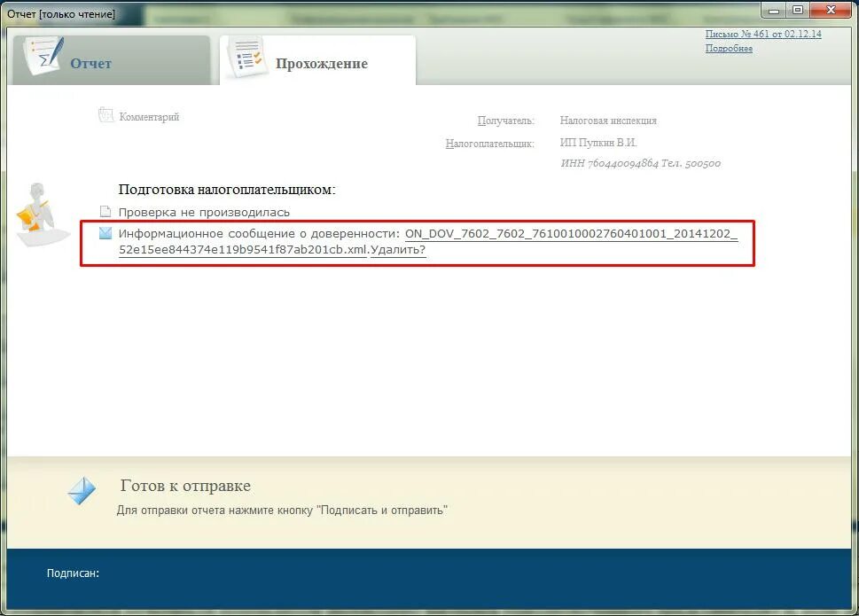This screenshot has width=859, height=616.
Task: Minimize the Отчет window
Action: (774, 10)
